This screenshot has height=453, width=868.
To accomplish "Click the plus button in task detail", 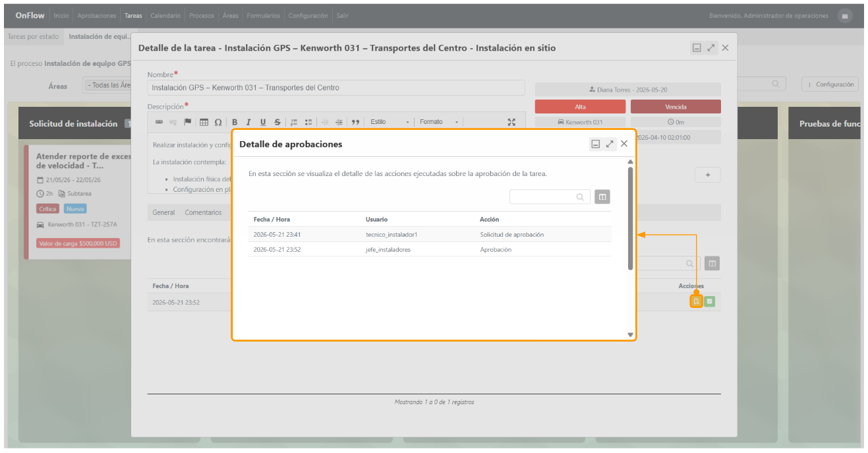I will 708,175.
